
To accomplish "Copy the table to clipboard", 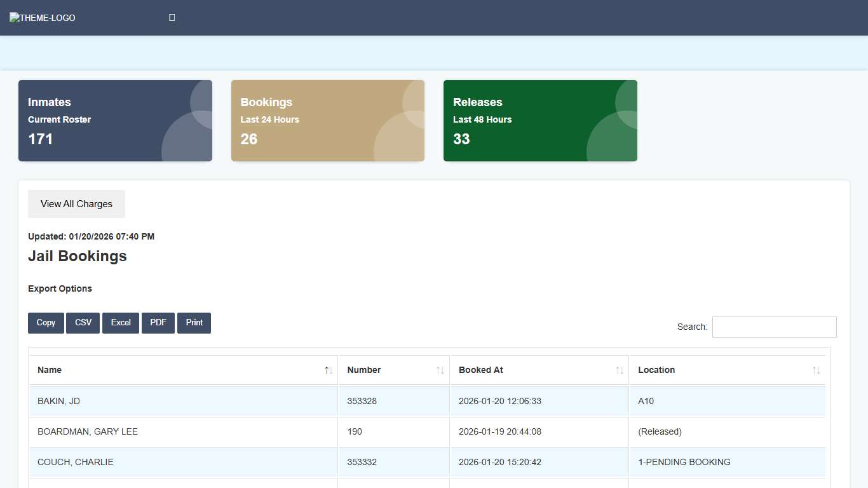I will point(46,323).
